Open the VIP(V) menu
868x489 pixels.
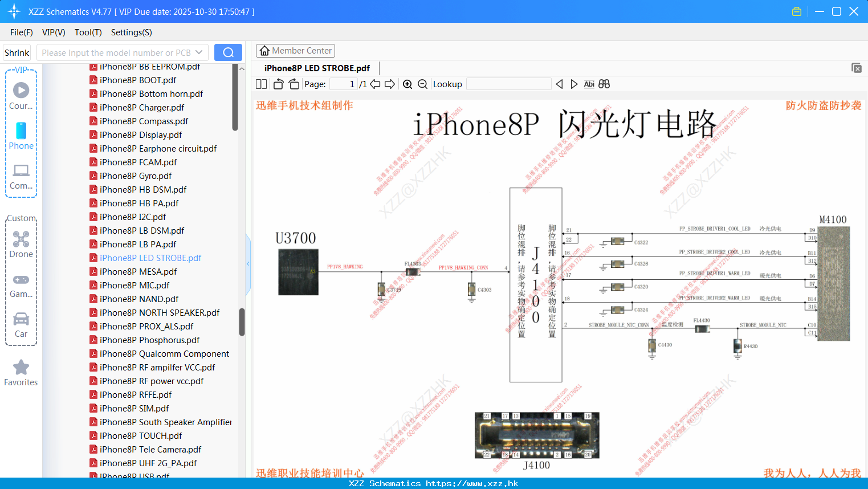pyautogui.click(x=54, y=32)
